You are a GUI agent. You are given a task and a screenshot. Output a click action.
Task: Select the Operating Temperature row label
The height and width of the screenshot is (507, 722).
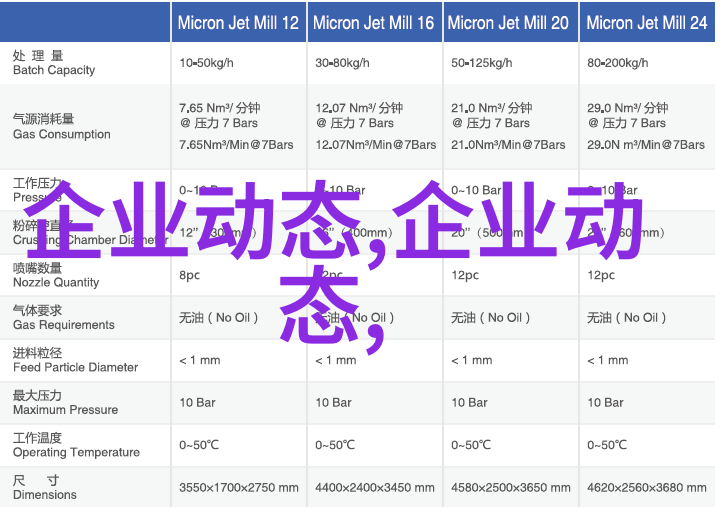pos(76,445)
